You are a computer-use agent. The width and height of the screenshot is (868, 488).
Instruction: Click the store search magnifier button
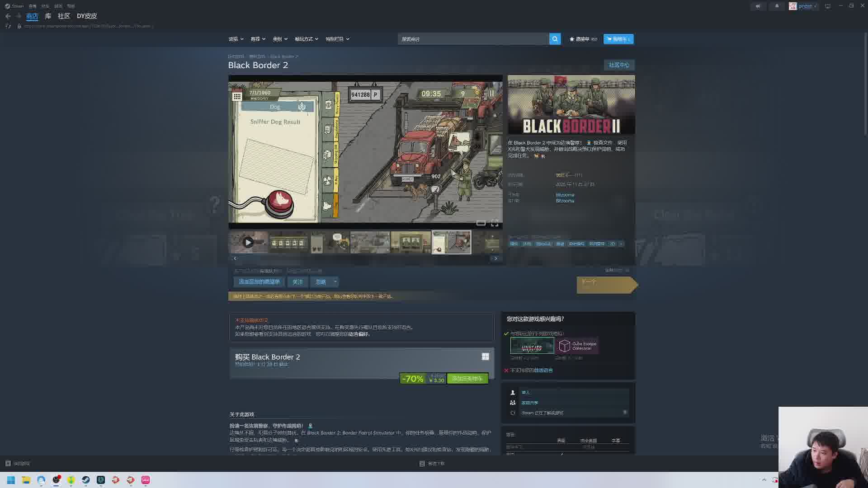click(555, 39)
